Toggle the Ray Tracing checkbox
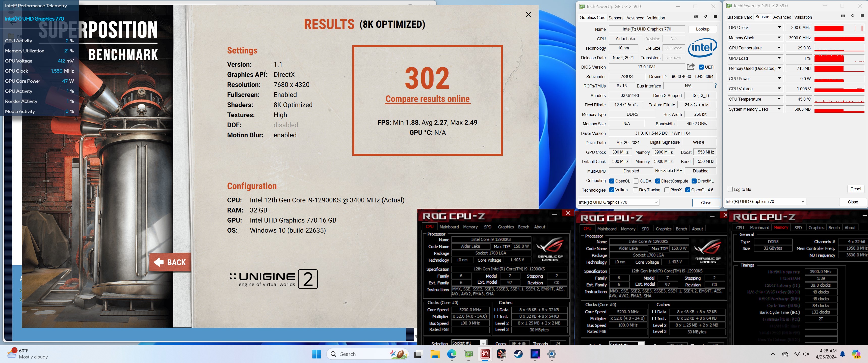Viewport: 868px width, 363px height. (x=636, y=190)
